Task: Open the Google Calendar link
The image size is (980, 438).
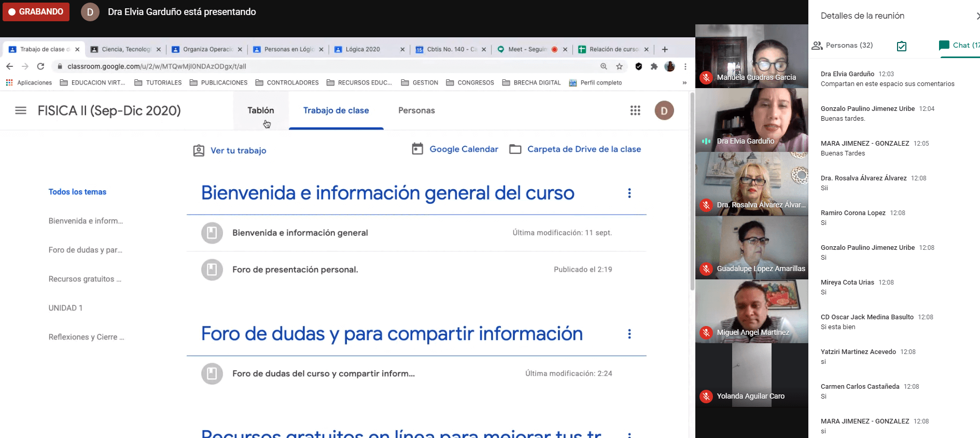Action: (x=455, y=149)
